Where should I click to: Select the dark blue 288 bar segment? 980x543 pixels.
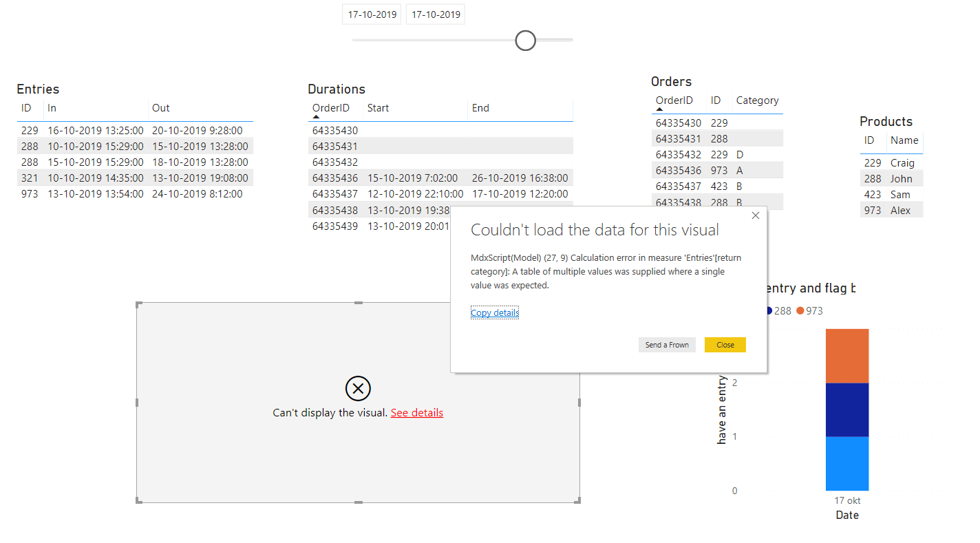pos(847,409)
